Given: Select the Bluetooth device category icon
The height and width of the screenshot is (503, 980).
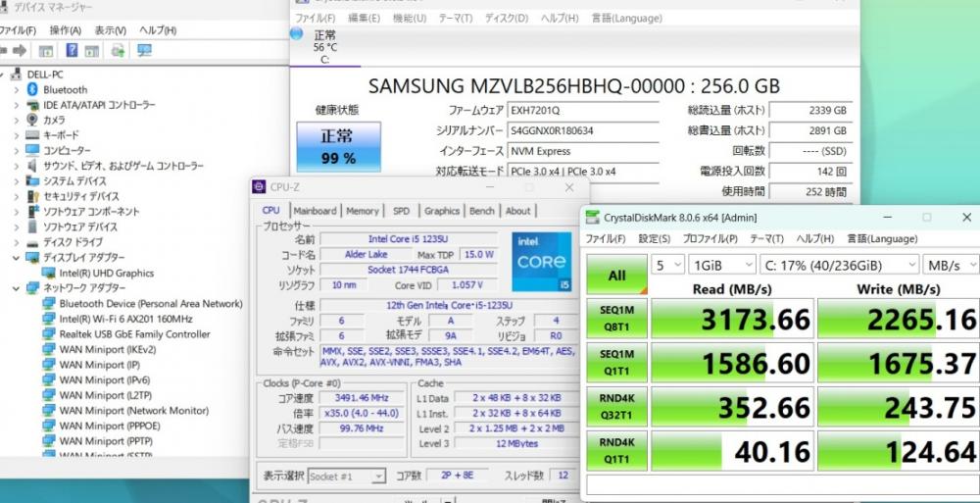Looking at the screenshot, I should [x=32, y=89].
